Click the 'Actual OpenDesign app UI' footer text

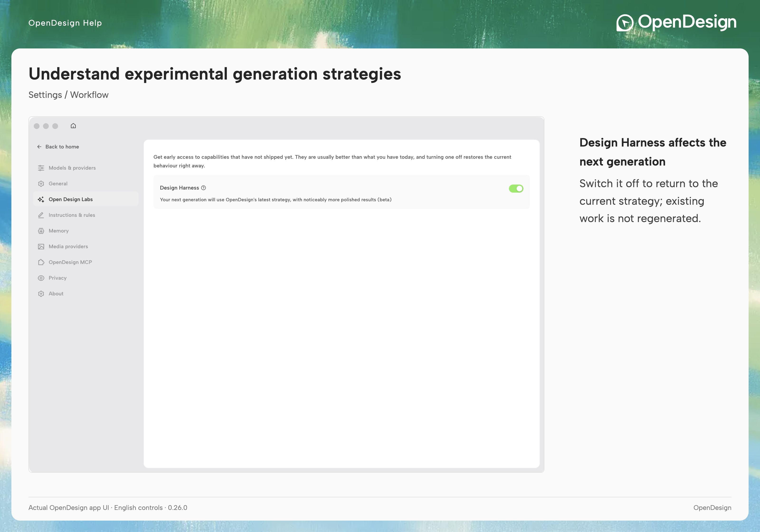click(108, 508)
